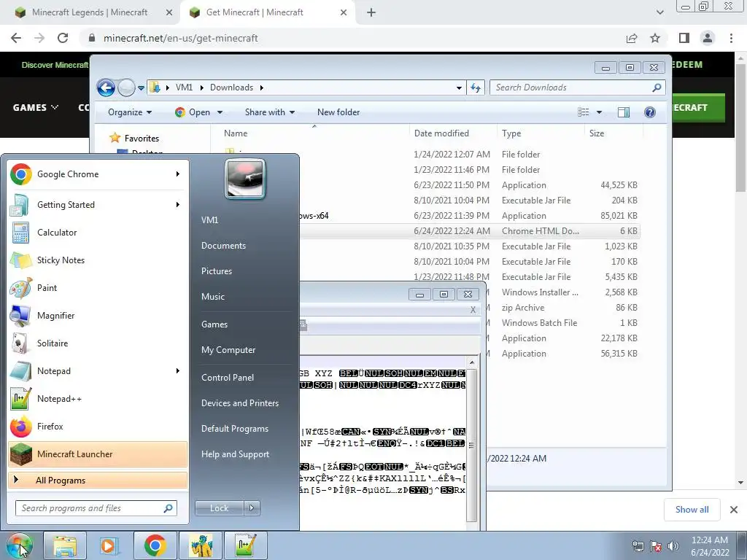
Task: Open Help and Support
Action: coord(236,454)
